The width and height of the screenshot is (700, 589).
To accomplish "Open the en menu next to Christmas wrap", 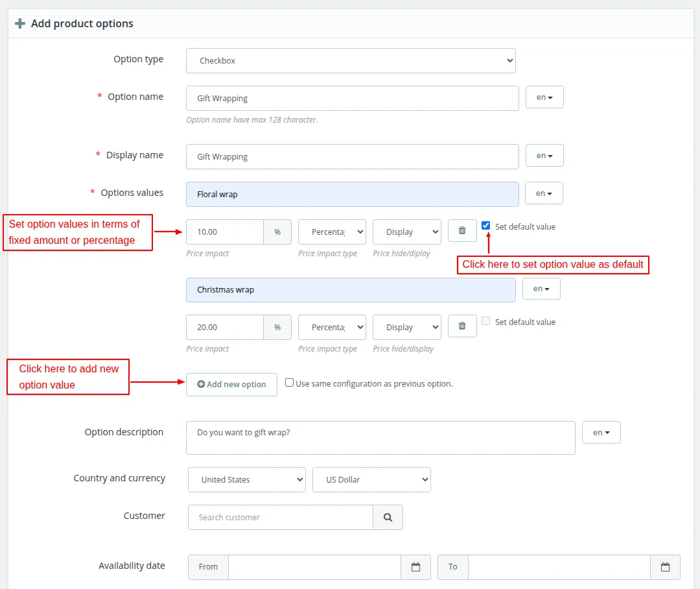I will [541, 288].
